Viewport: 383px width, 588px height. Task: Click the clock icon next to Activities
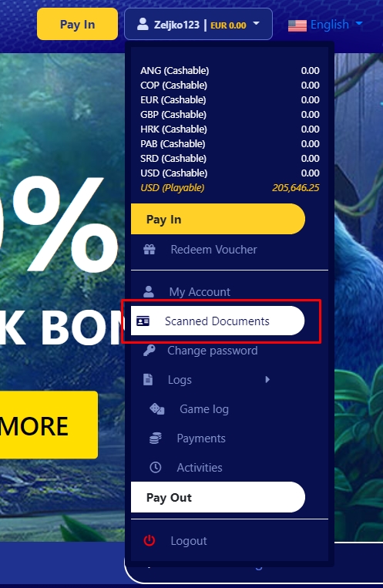pyautogui.click(x=156, y=468)
